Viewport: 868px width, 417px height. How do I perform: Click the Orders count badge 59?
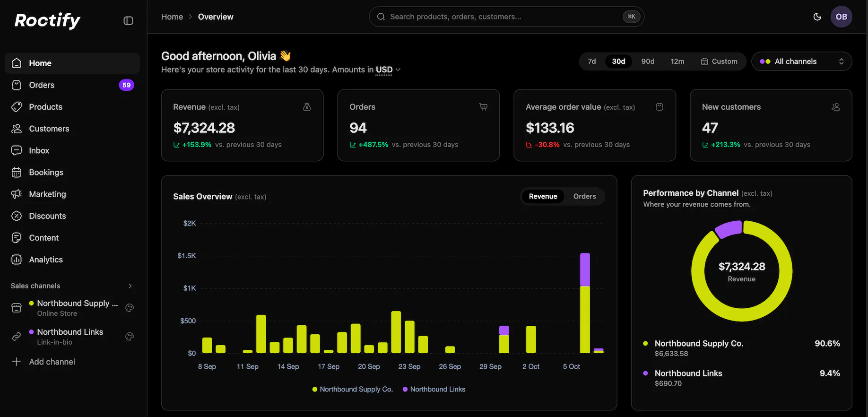126,85
